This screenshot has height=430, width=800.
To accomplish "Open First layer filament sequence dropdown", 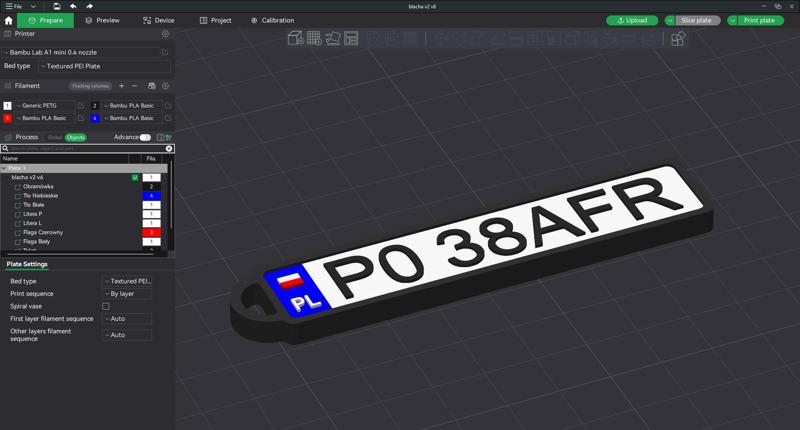I will pos(127,319).
